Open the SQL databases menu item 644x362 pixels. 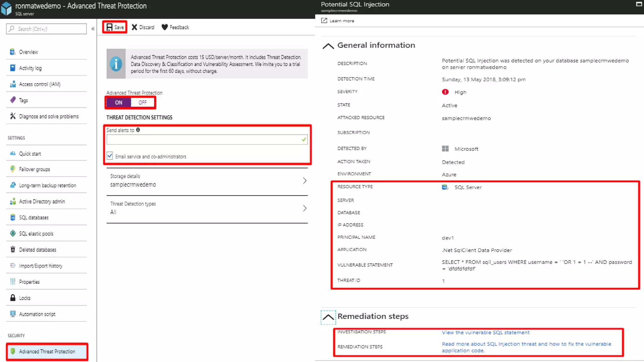[47, 217]
